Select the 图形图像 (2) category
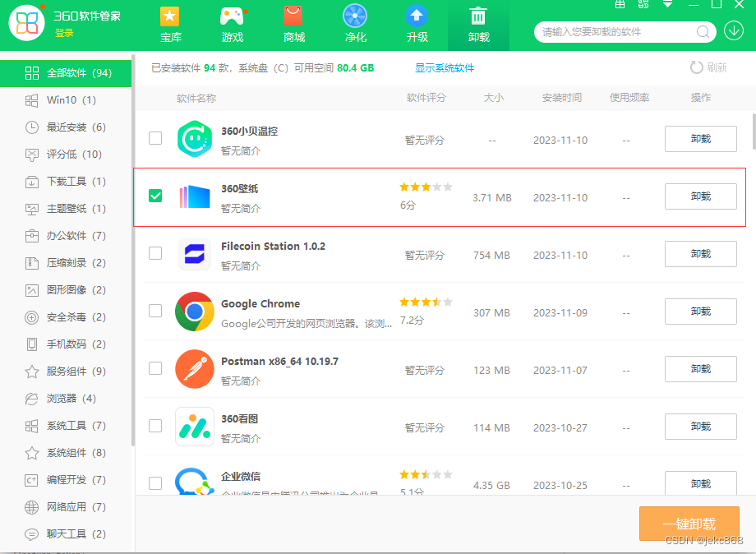Screen dimensions: 756x554 66,290
